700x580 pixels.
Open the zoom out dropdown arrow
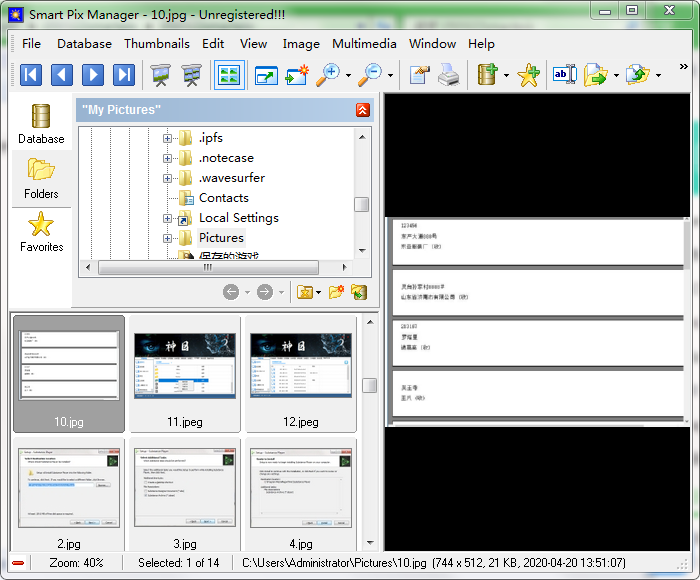[x=390, y=75]
